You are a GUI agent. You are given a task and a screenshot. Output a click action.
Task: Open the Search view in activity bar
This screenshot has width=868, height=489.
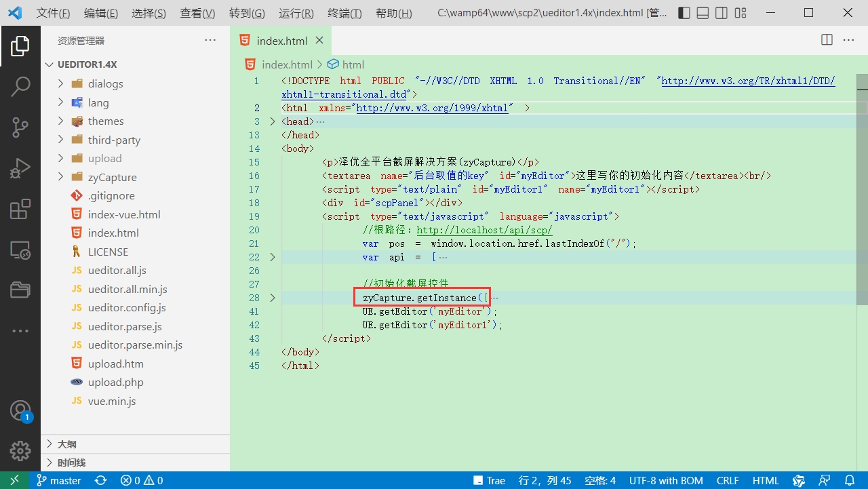point(20,86)
